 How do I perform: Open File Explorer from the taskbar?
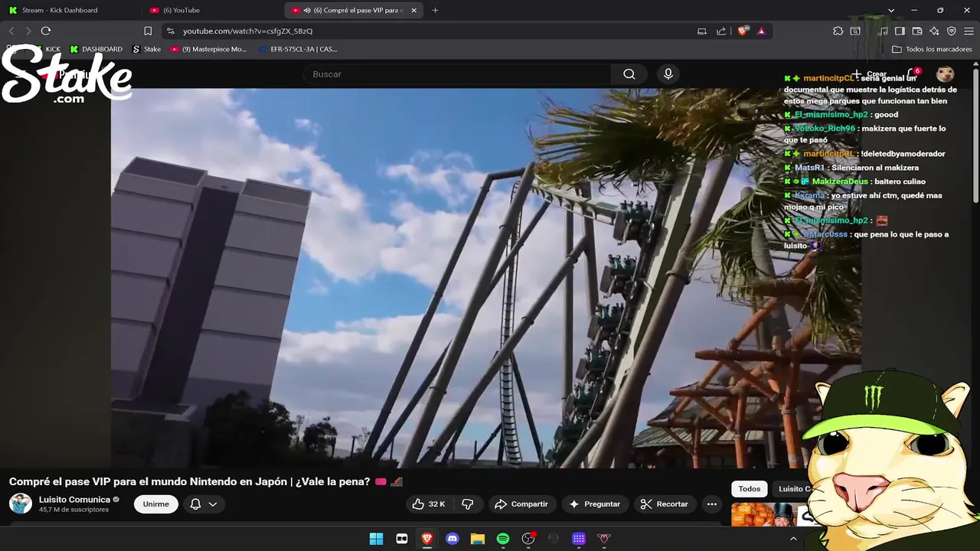click(478, 539)
